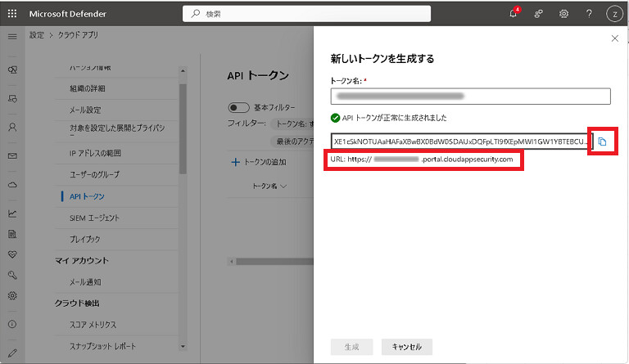The image size is (629, 364).
Task: Open the chart reports icon in left rail
Action: click(12, 213)
